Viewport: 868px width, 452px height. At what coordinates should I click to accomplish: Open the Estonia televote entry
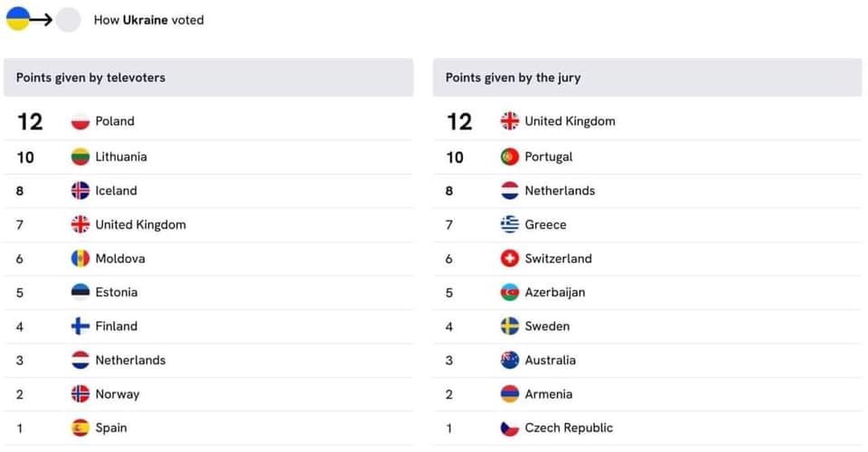coord(117,292)
